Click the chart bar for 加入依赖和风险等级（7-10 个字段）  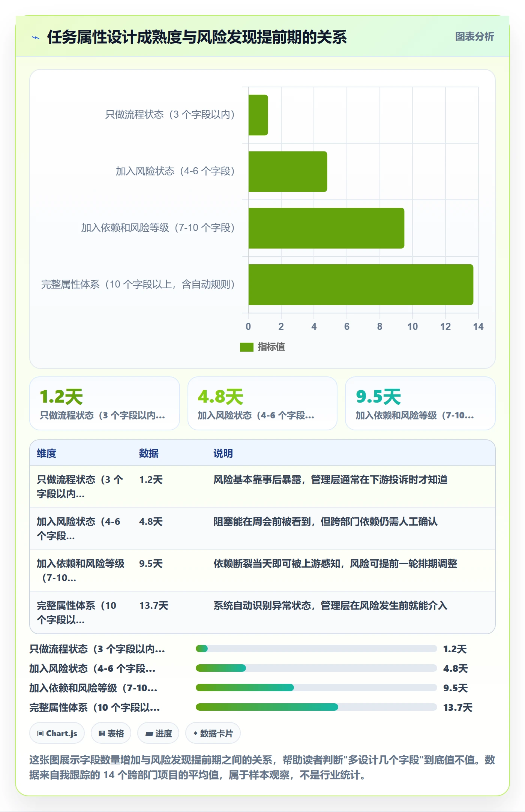coord(326,228)
